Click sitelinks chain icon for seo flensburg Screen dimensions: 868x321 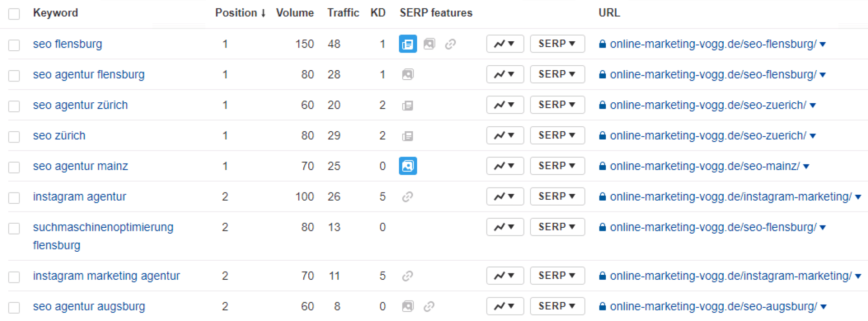pos(450,44)
